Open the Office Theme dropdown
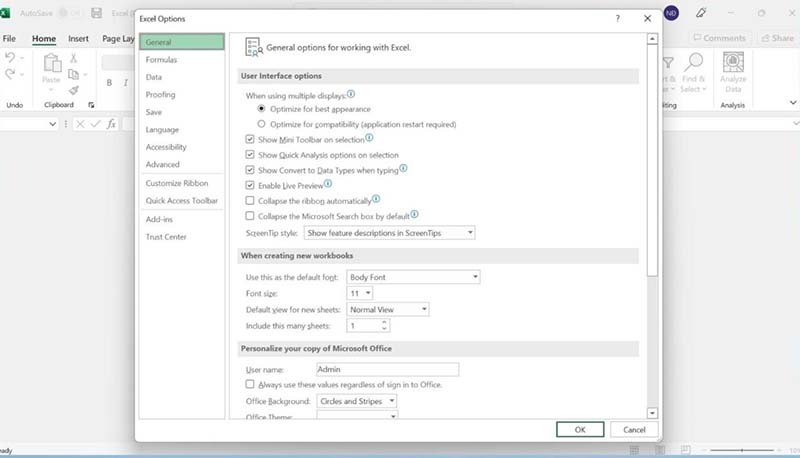 [x=357, y=416]
